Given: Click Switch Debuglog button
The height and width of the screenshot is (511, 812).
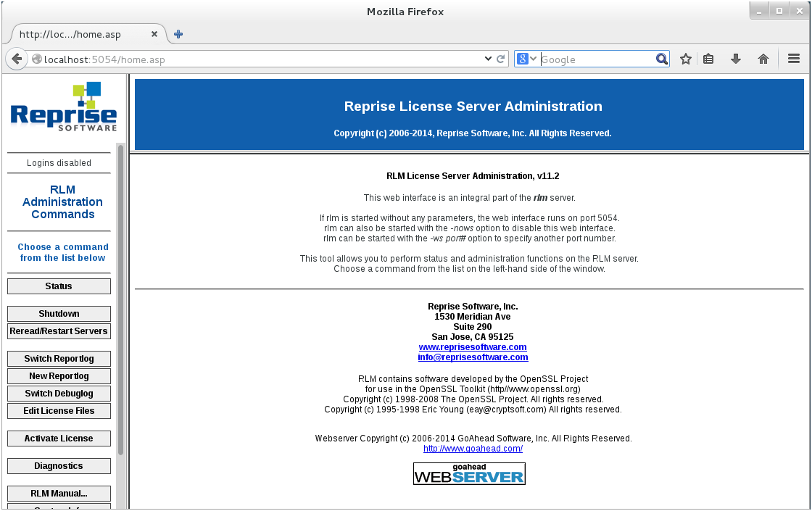Looking at the screenshot, I should [59, 394].
